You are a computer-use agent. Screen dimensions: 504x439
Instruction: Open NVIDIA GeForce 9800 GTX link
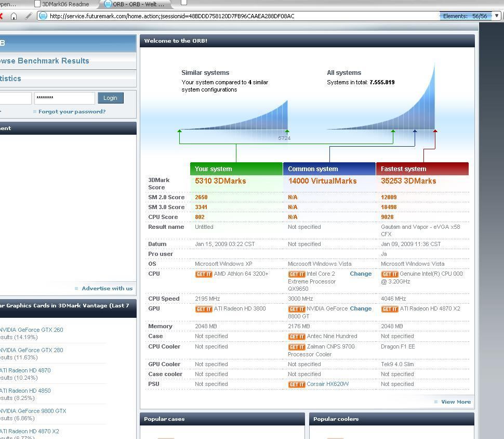coord(33,411)
